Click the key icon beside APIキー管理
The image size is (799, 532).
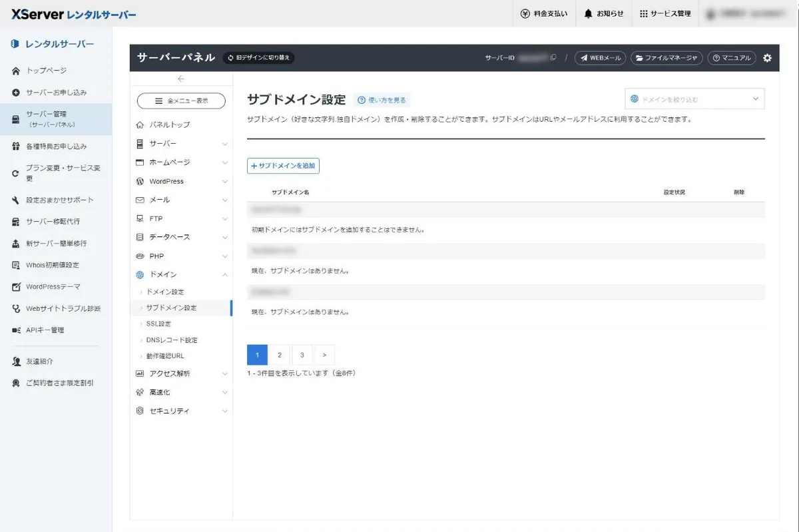click(x=16, y=330)
